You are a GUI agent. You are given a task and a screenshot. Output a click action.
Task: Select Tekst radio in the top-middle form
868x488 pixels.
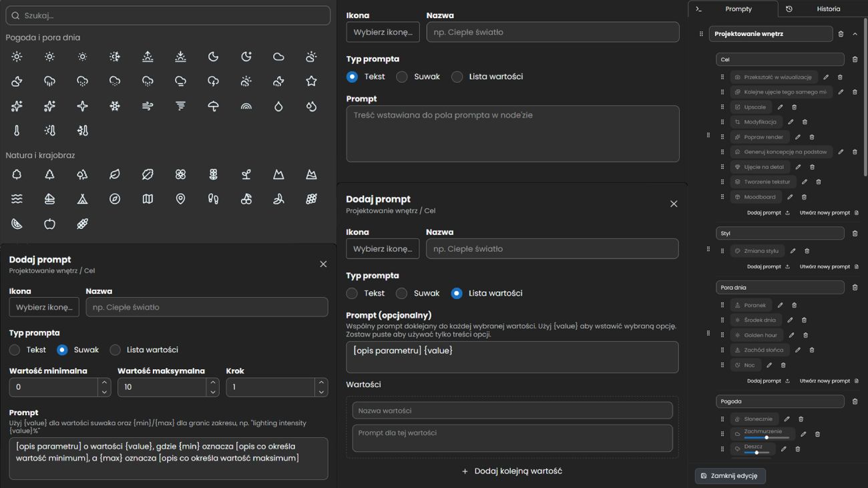(352, 77)
